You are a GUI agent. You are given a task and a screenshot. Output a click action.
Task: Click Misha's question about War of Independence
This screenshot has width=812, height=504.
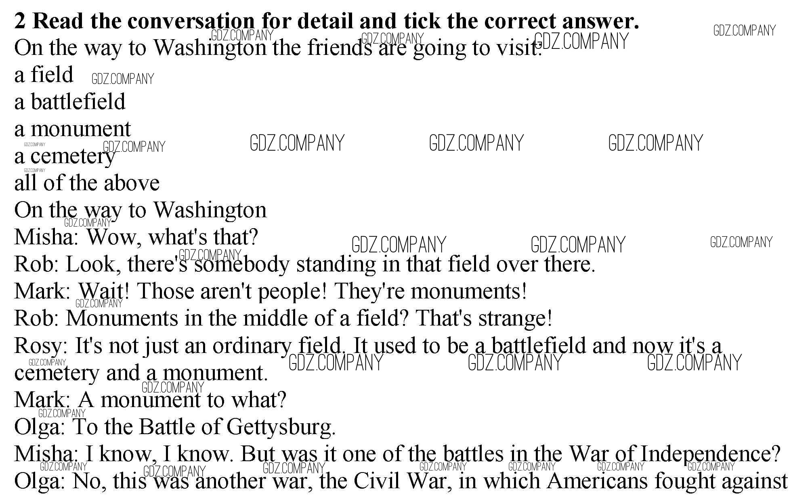397,454
